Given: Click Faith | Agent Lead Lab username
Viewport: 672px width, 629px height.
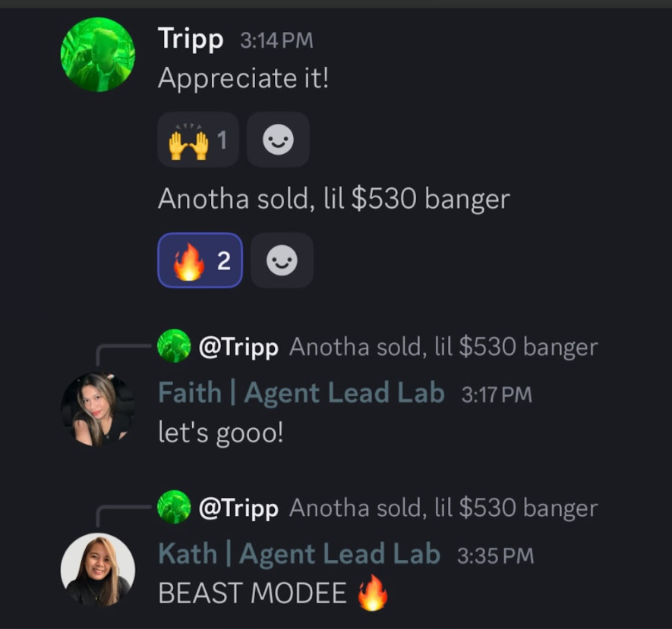Looking at the screenshot, I should [301, 392].
